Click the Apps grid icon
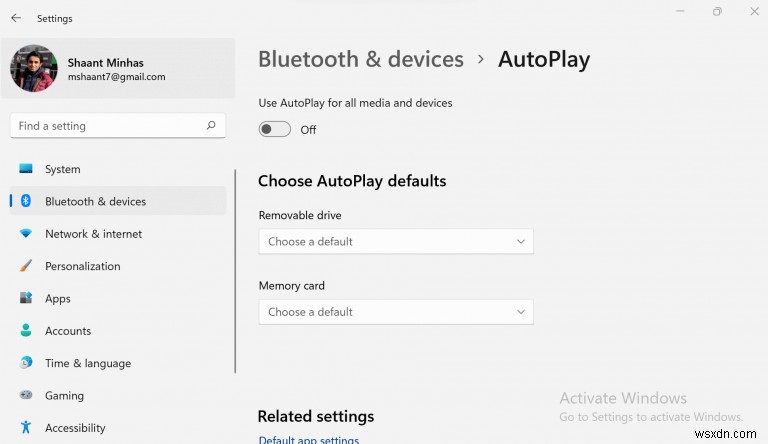Image resolution: width=768 pixels, height=444 pixels. click(26, 299)
